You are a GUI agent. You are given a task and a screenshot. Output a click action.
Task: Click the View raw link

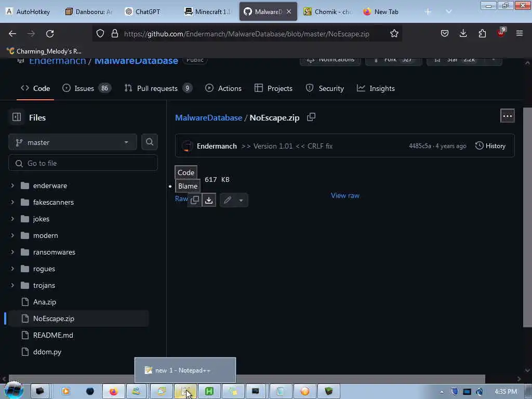pyautogui.click(x=345, y=195)
